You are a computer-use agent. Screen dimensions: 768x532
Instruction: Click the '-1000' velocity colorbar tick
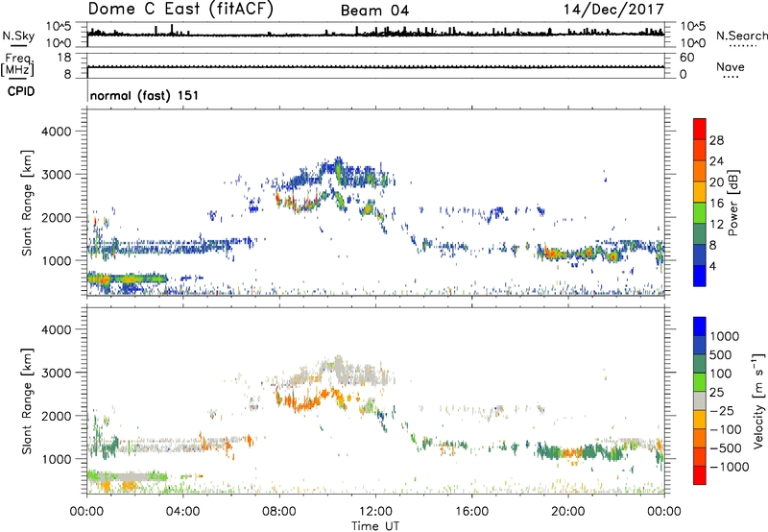coord(730,467)
